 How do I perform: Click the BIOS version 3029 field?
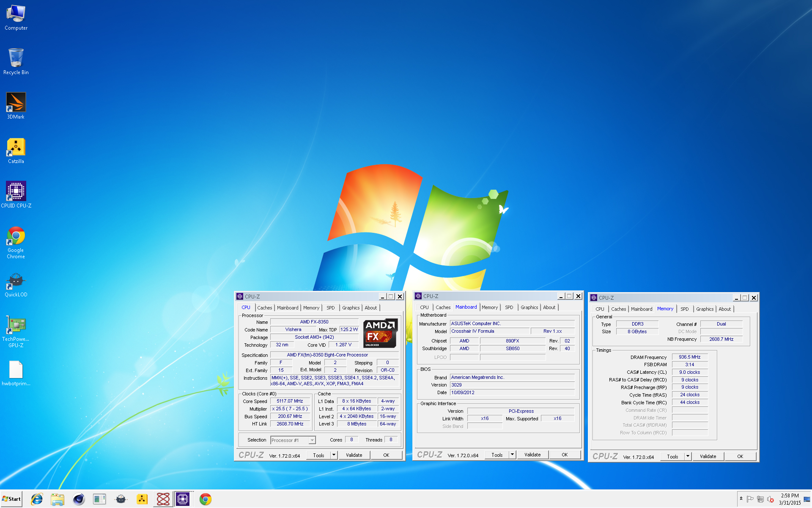(x=512, y=385)
